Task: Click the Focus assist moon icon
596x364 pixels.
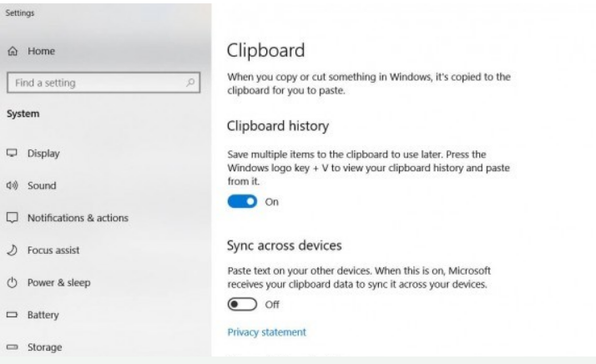Action: click(x=12, y=250)
